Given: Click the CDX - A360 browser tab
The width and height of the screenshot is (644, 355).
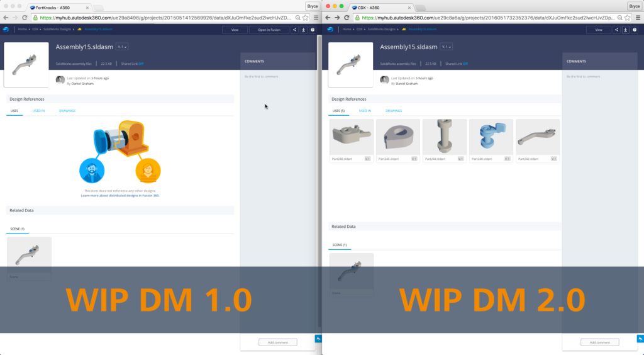Looking at the screenshot, I should (x=380, y=8).
